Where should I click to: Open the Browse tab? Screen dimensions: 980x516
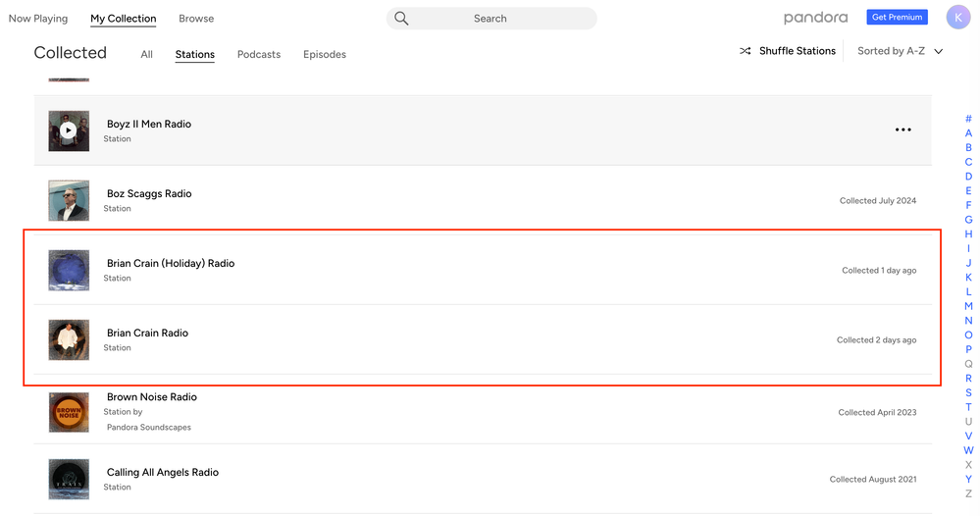coord(196,19)
